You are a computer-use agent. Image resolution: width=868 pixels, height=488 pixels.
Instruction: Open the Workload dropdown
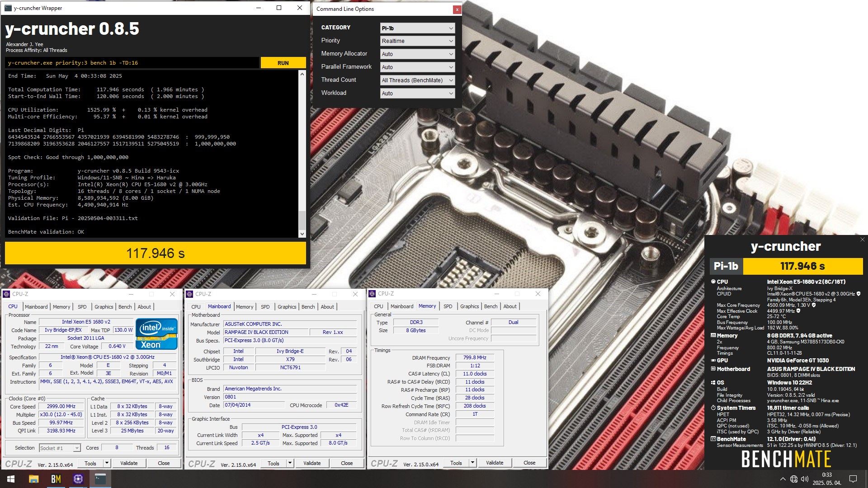pos(417,94)
